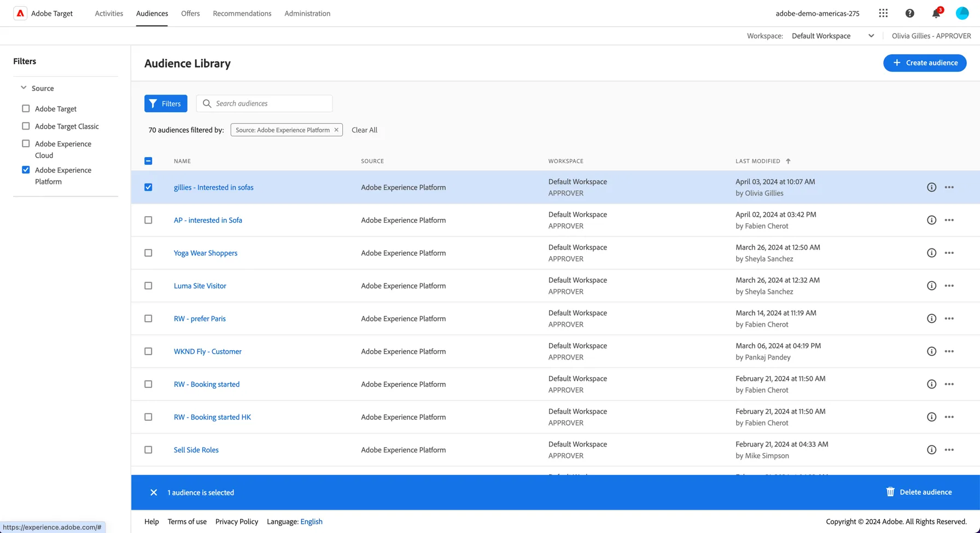
Task: Show info for RW - prefer Paris
Action: tap(931, 318)
